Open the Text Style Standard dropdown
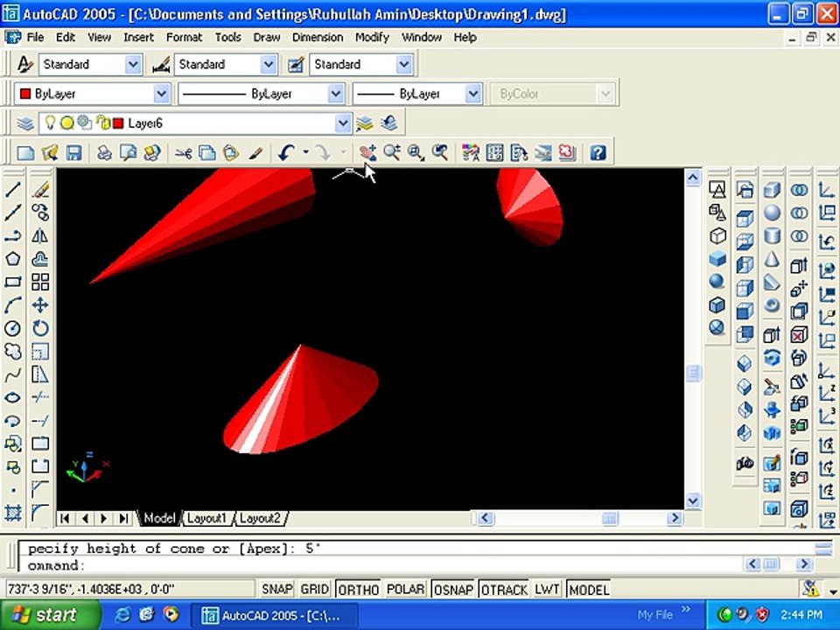This screenshot has width=840, height=630. tap(133, 64)
